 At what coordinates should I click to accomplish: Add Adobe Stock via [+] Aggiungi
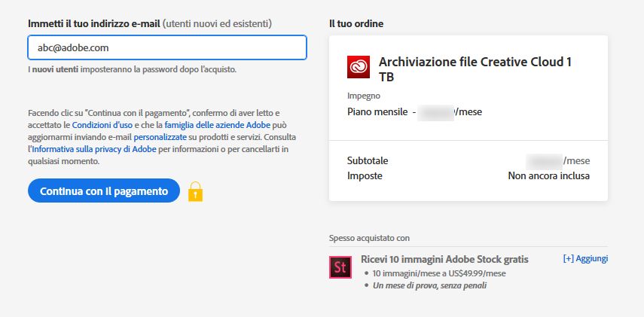pyautogui.click(x=586, y=259)
